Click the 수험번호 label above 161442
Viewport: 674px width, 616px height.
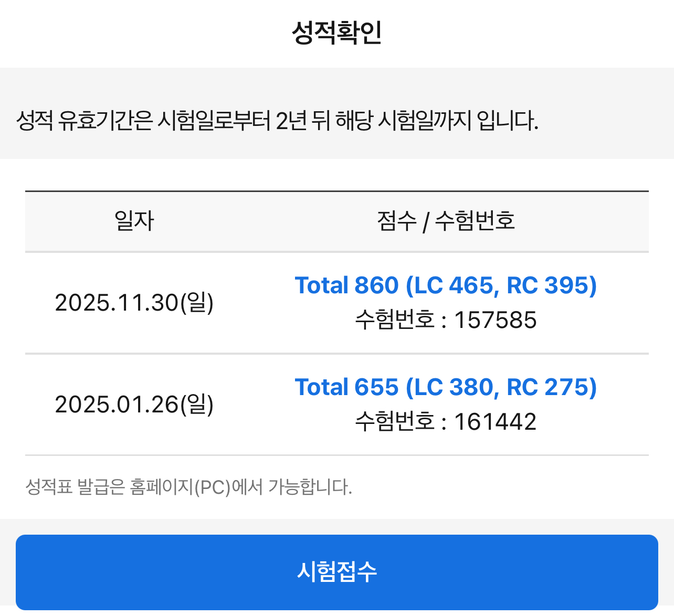coord(395,422)
